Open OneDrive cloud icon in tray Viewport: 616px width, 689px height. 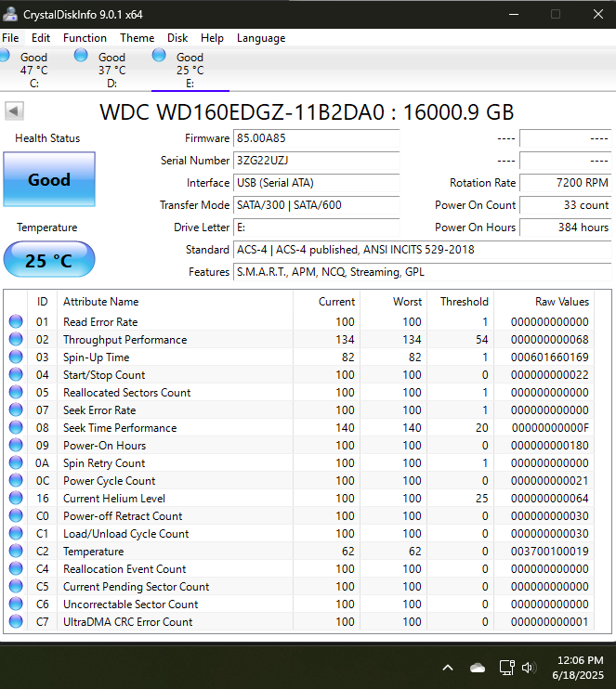478,668
